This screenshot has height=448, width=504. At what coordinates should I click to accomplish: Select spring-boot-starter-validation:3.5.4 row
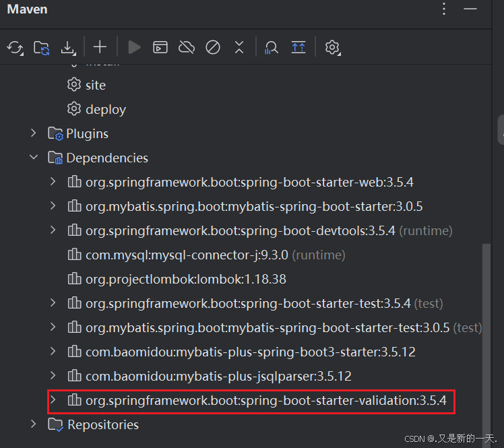coord(266,401)
